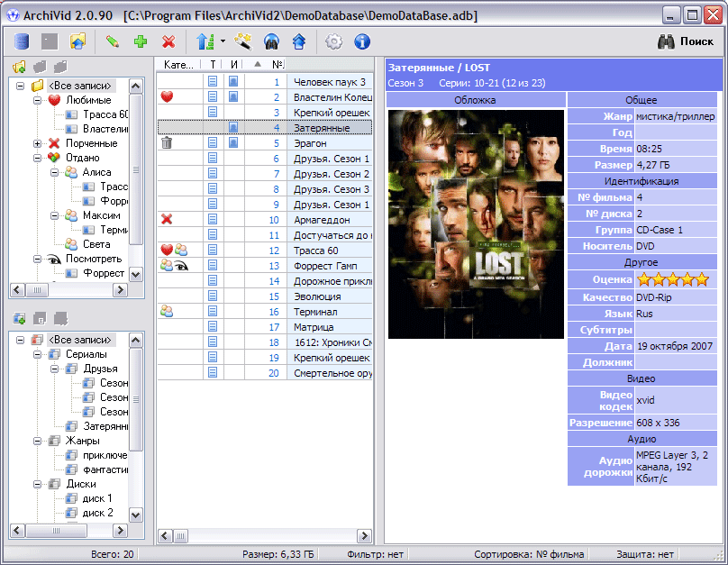Click the red X icon on Армагеддон row
The height and width of the screenshot is (565, 728).
tap(167, 219)
